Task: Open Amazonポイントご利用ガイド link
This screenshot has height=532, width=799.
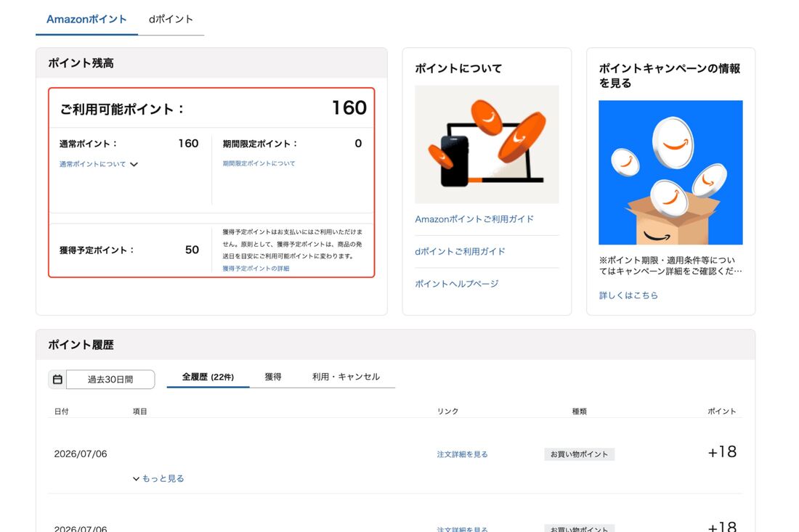Action: click(474, 219)
